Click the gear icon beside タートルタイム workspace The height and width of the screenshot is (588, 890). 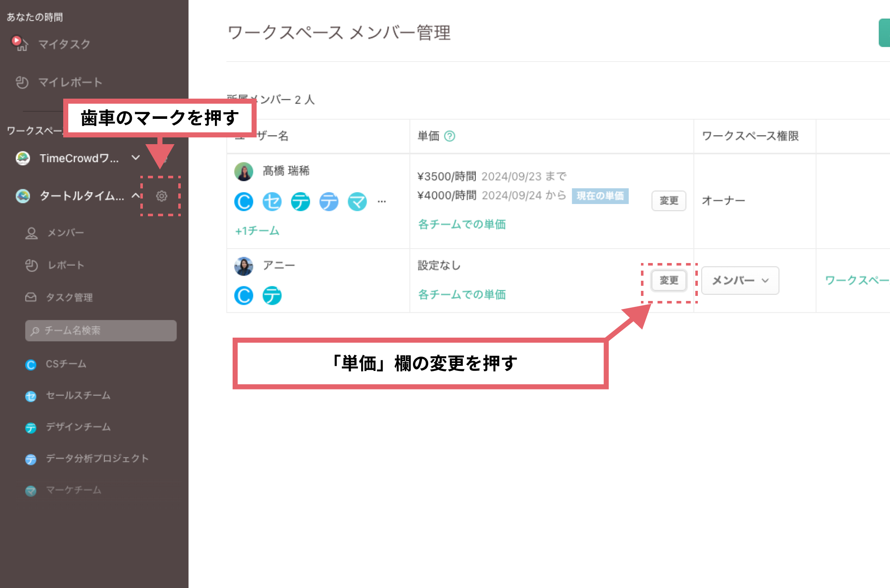[x=161, y=196]
